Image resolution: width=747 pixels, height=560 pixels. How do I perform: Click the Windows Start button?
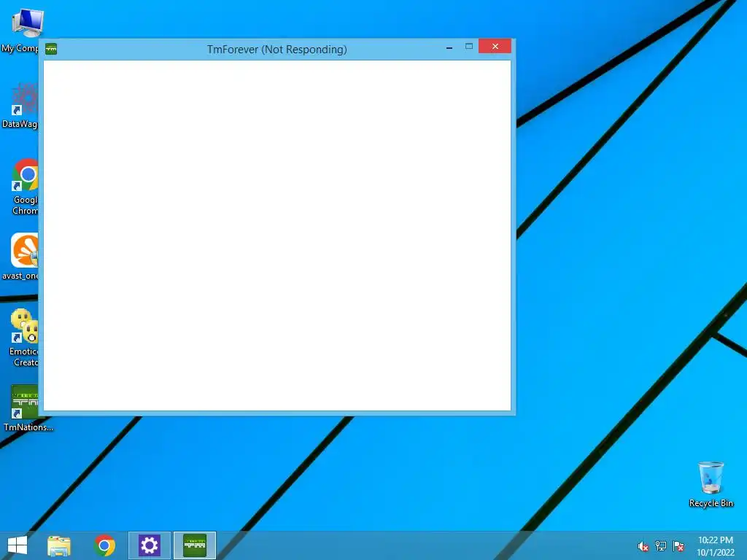(18, 545)
